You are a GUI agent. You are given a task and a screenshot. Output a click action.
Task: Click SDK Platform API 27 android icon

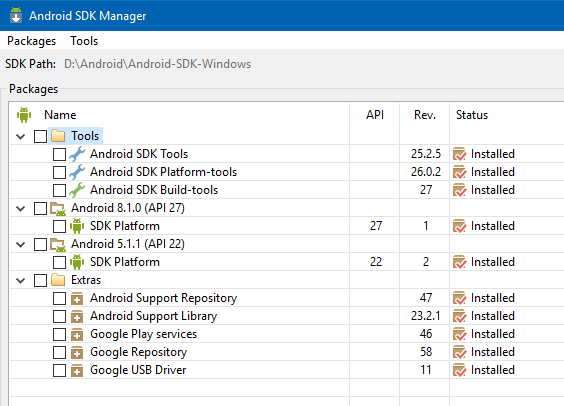[x=77, y=226]
